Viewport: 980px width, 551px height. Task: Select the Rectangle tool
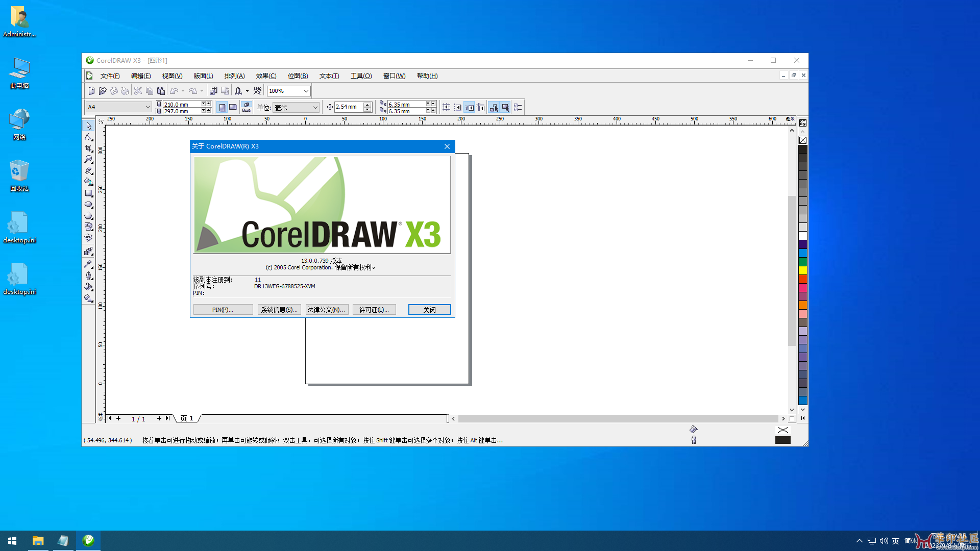coord(88,193)
